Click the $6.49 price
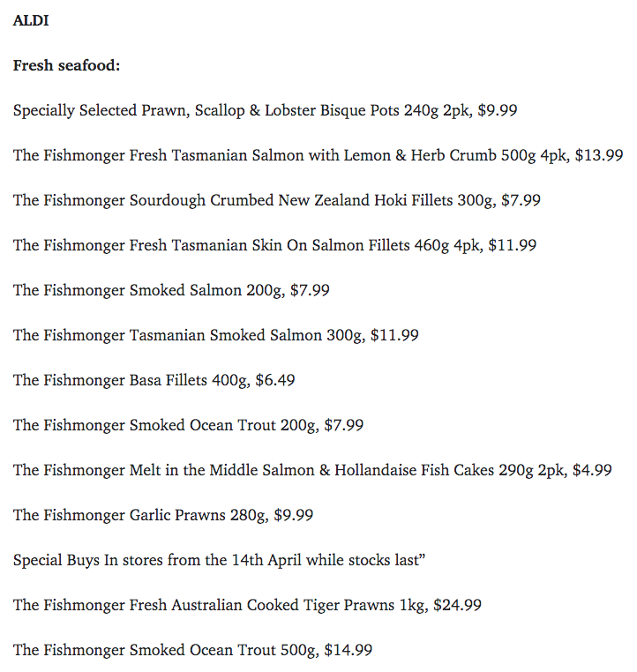 click(275, 380)
